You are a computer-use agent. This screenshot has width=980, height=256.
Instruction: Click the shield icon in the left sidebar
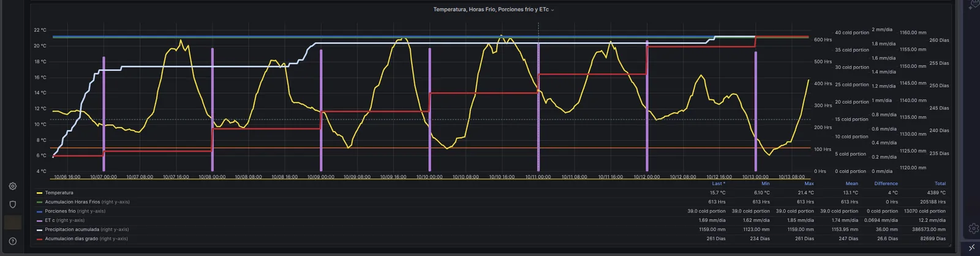(x=13, y=204)
